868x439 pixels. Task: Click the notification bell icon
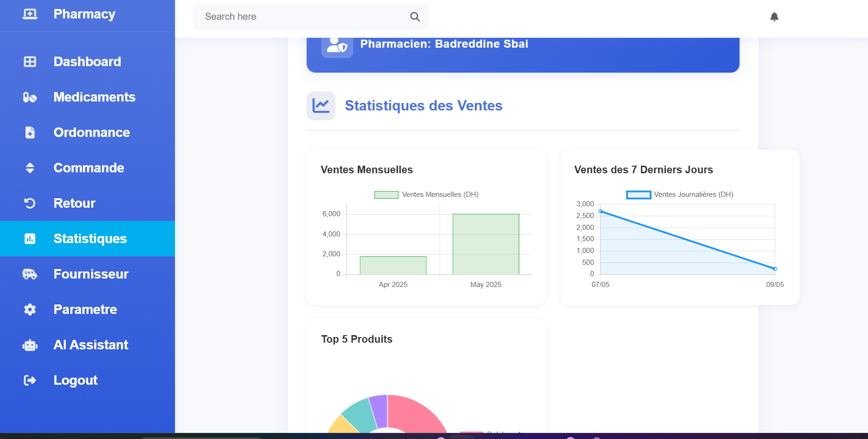coord(774,17)
